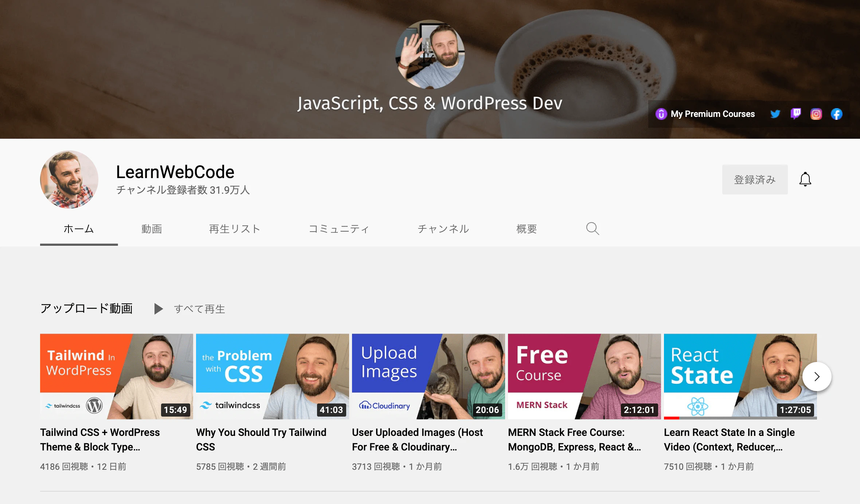Go to the チャンネル tab

[443, 229]
